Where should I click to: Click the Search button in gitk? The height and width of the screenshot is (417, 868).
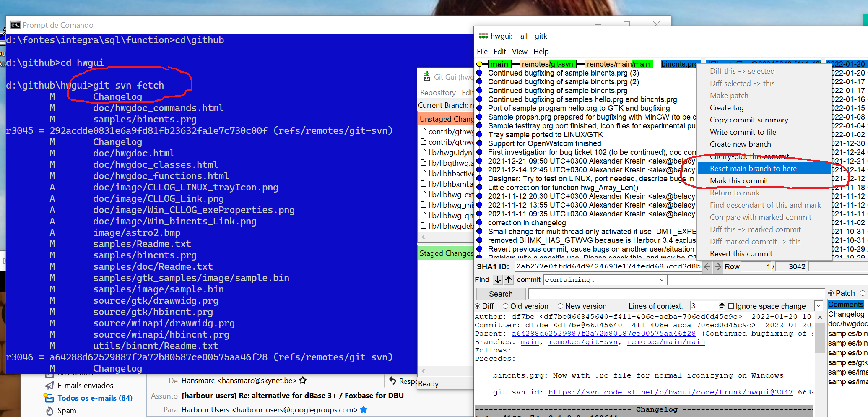pyautogui.click(x=501, y=294)
